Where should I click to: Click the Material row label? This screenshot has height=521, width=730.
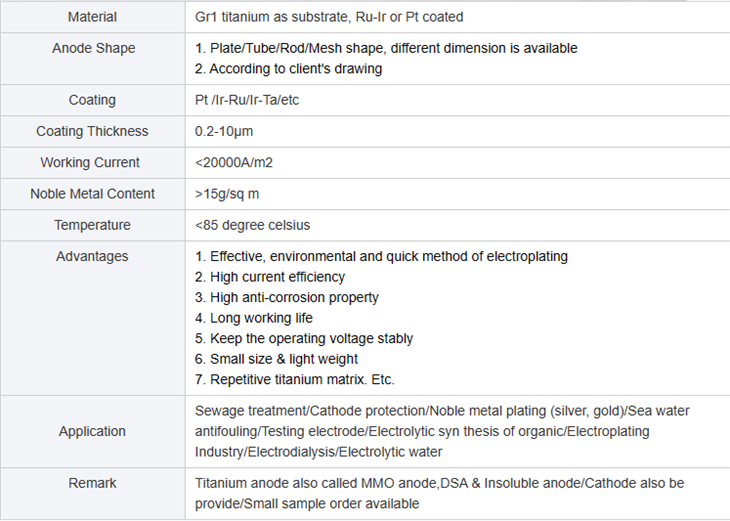click(x=92, y=17)
